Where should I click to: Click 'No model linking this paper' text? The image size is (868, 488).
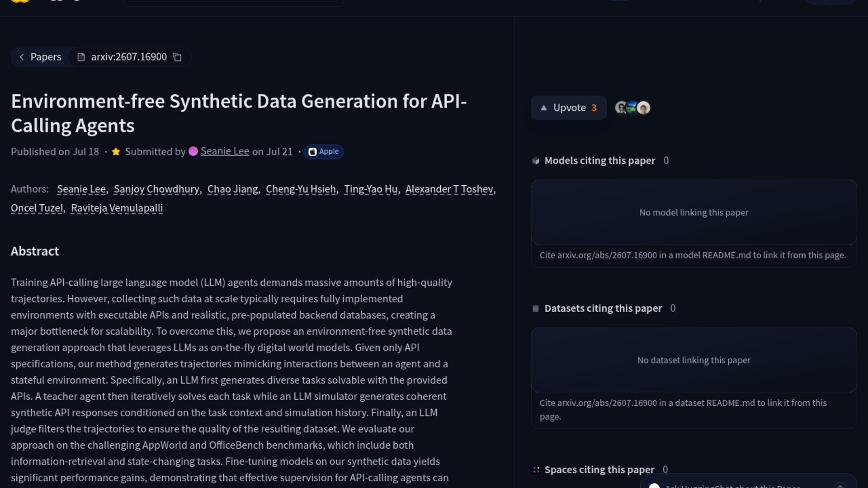693,212
